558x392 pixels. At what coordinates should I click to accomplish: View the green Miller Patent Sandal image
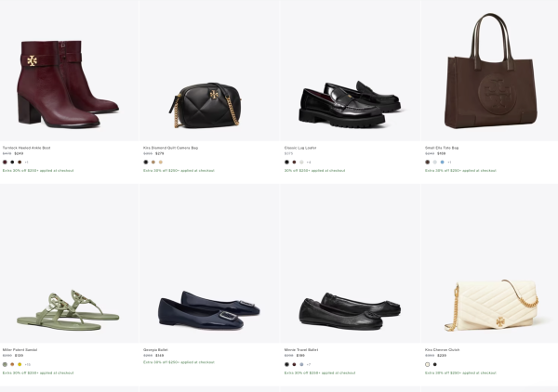[x=69, y=264]
